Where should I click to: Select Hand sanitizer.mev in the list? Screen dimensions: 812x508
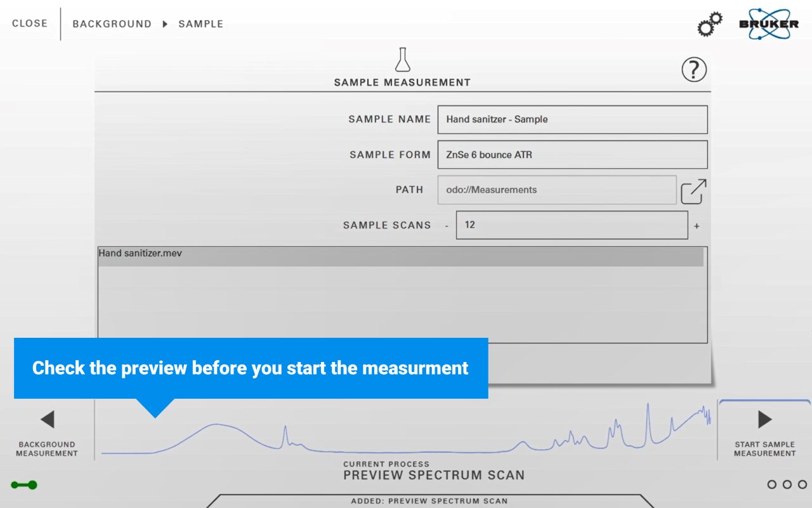(x=400, y=256)
